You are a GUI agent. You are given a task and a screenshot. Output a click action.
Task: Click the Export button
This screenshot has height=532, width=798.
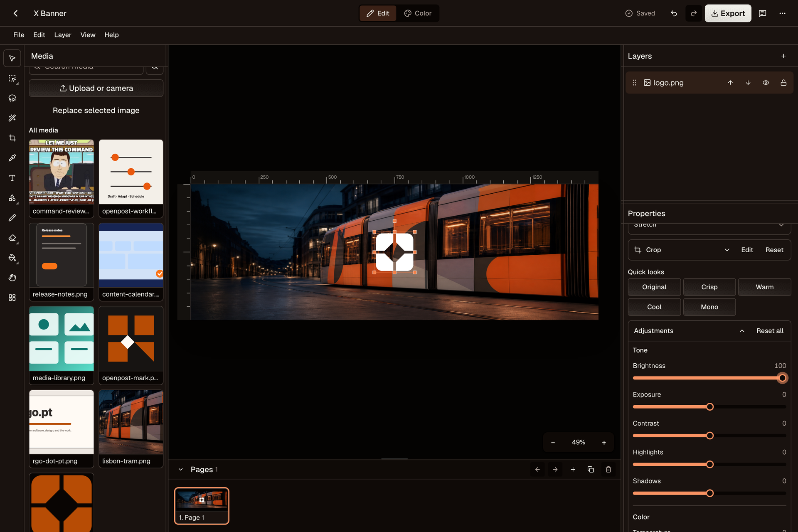(x=728, y=13)
